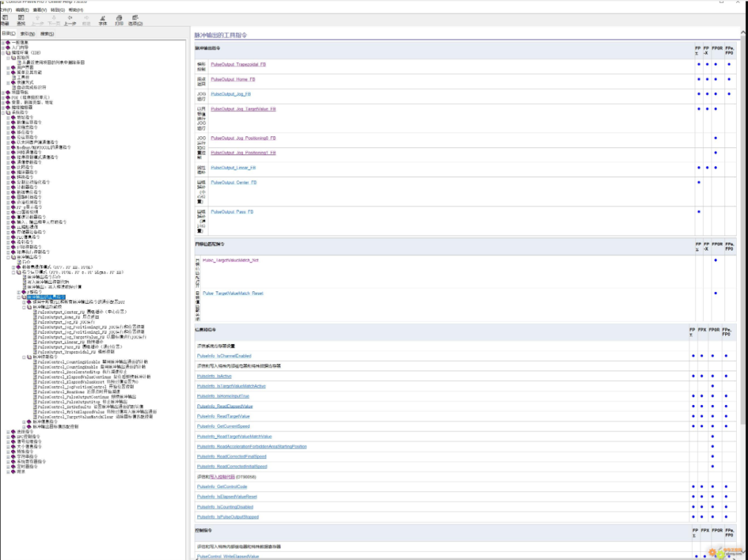Expand the 菜单及其功能 tree node

(x=8, y=72)
